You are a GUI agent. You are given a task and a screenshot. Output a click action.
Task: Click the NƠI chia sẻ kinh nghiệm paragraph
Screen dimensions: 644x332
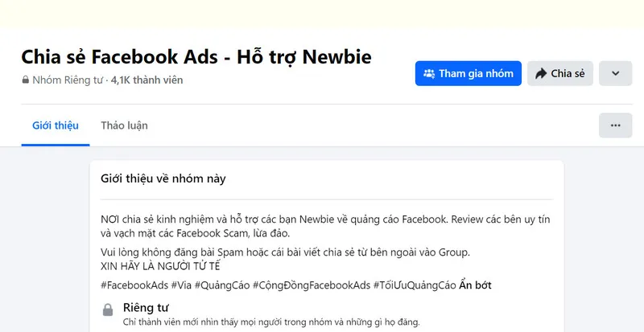click(325, 226)
